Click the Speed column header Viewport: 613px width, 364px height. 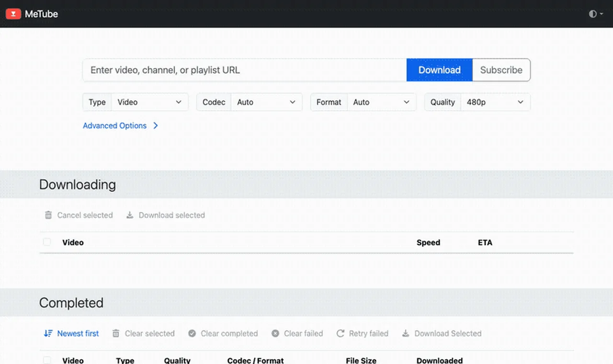pyautogui.click(x=428, y=242)
